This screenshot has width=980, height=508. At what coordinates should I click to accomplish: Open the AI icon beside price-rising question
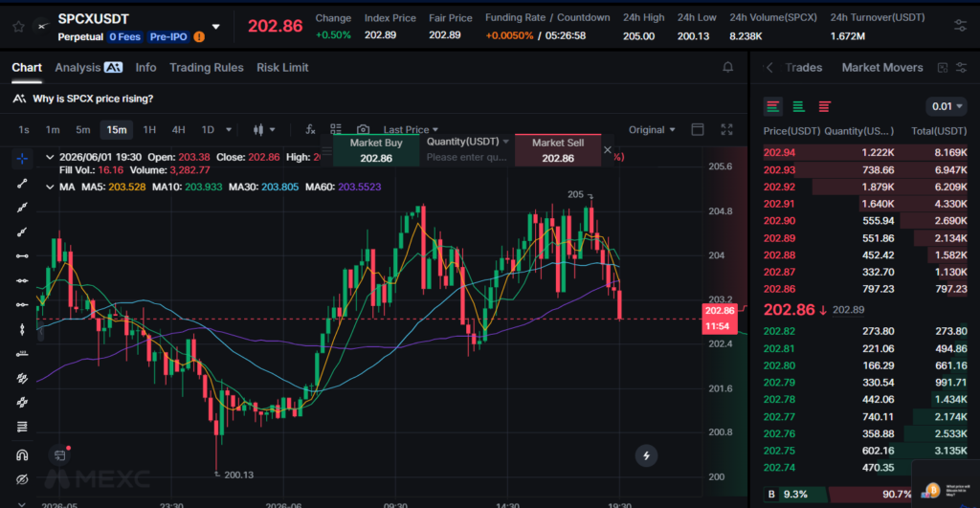pyautogui.click(x=19, y=99)
